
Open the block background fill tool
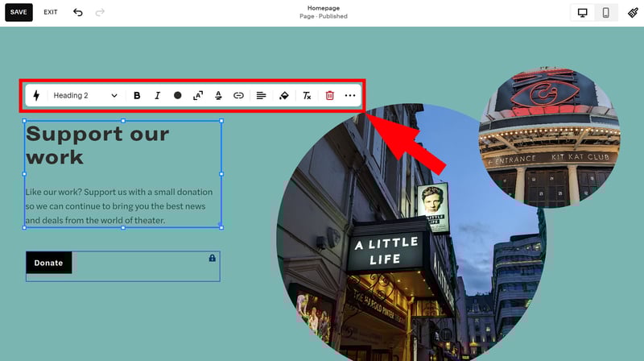tap(284, 95)
